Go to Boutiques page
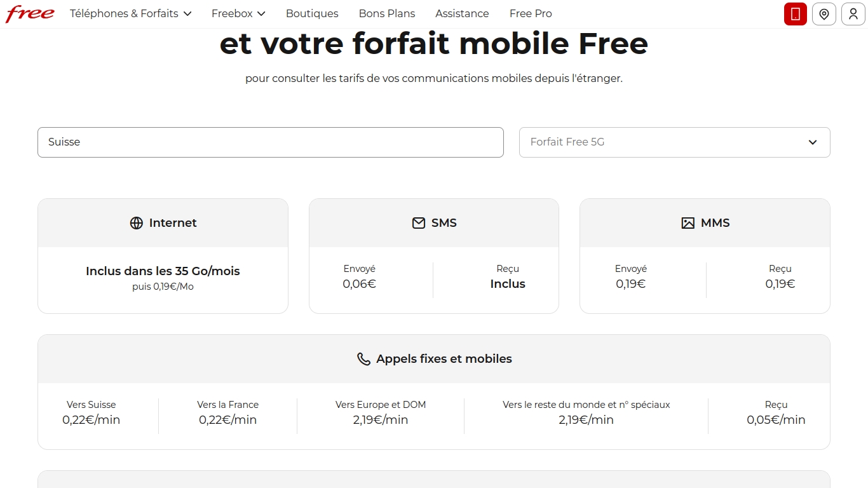Image resolution: width=868 pixels, height=488 pixels. click(312, 13)
